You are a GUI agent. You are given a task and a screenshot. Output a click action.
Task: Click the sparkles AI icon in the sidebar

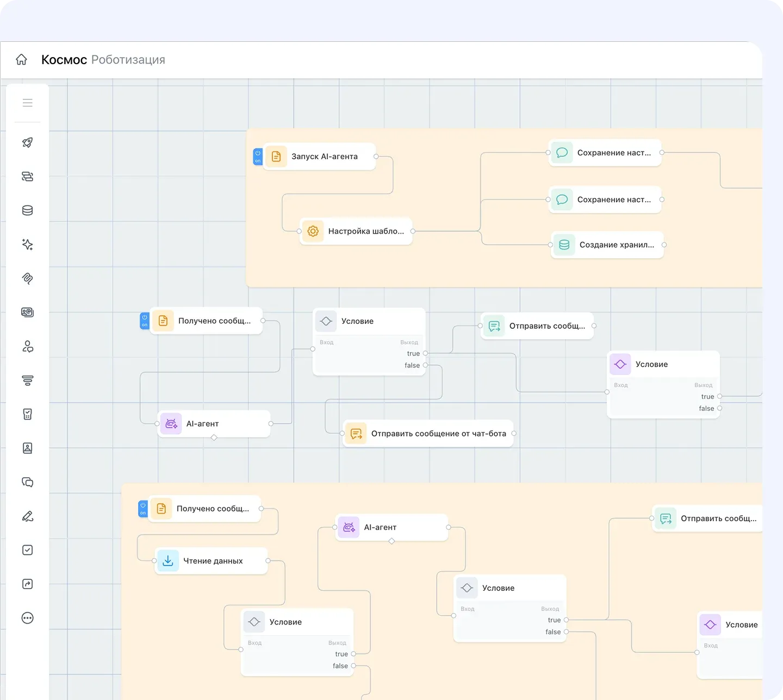(x=28, y=245)
